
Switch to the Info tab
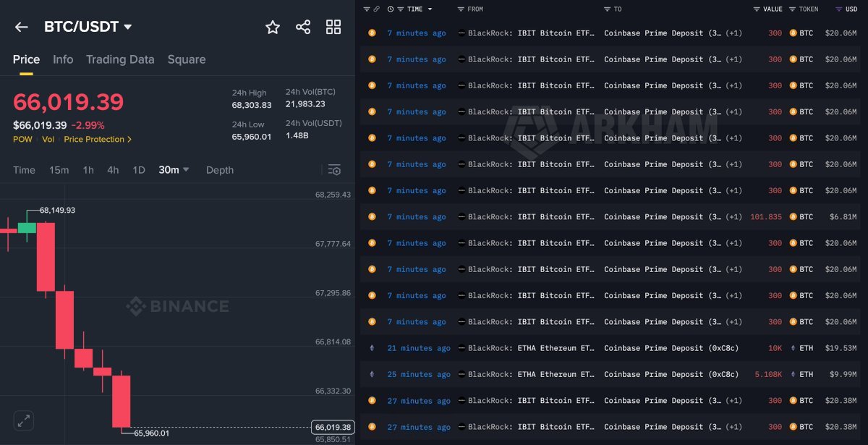63,59
